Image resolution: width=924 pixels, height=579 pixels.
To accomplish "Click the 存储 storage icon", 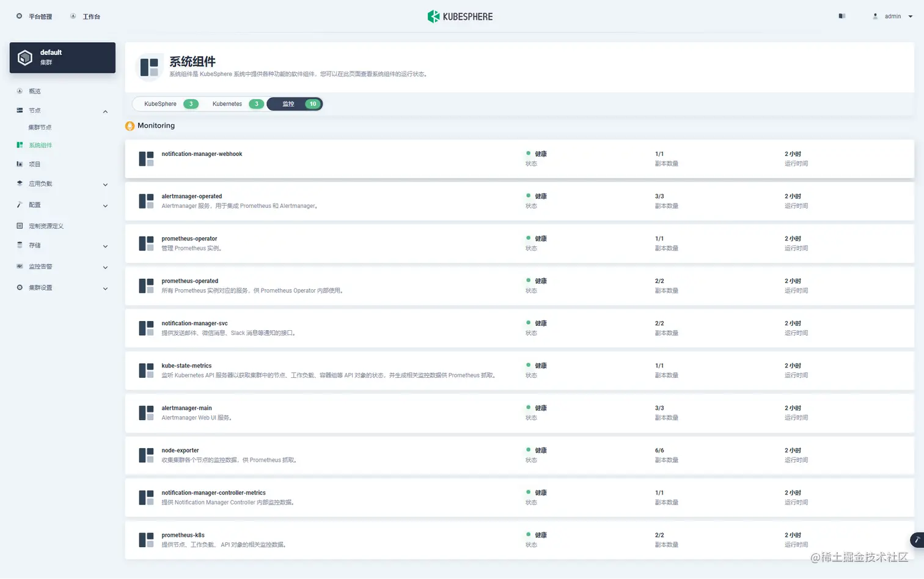I will point(20,245).
